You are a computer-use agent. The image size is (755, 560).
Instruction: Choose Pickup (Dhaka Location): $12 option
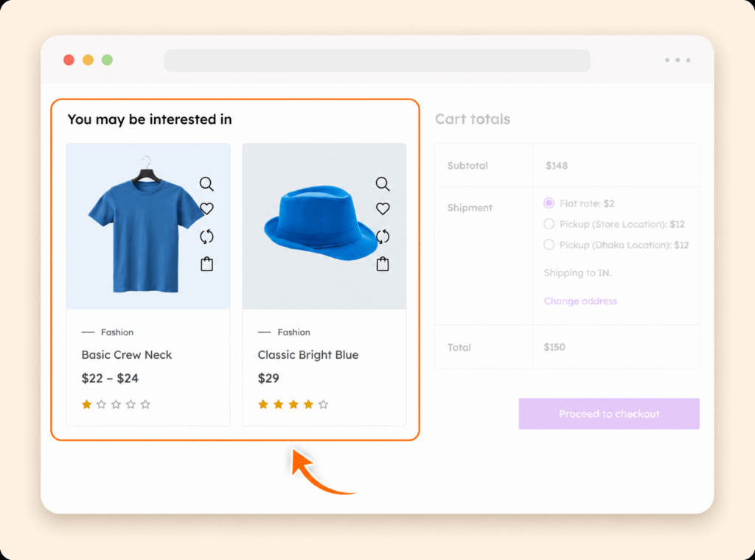point(549,245)
